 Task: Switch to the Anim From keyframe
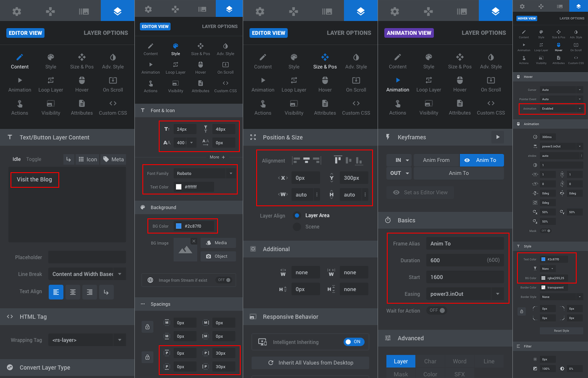436,160
